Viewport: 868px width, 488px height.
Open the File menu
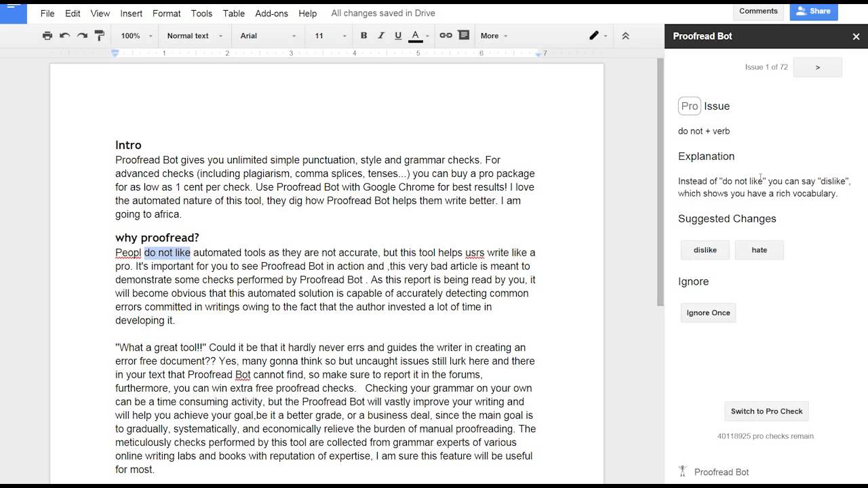47,13
